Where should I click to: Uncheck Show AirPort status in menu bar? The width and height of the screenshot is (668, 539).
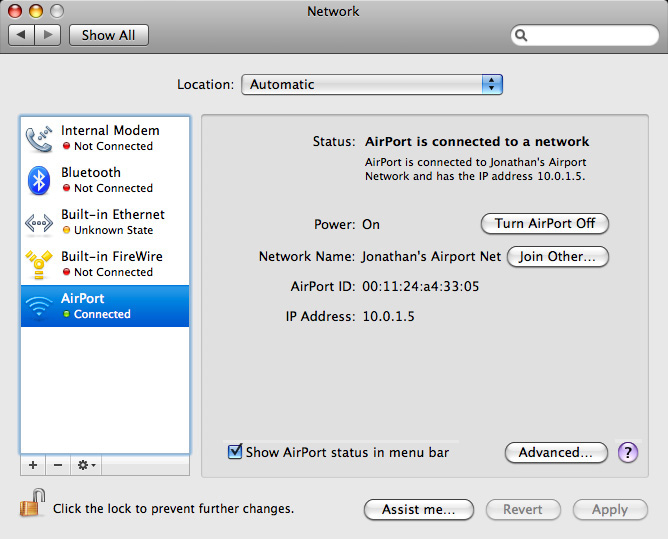click(x=235, y=451)
